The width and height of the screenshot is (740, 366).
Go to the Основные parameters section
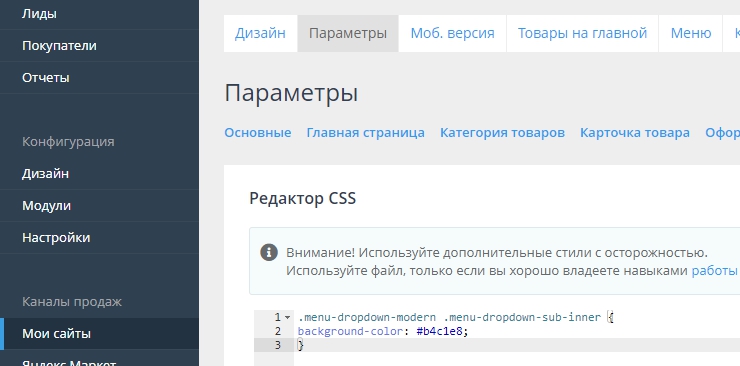258,133
